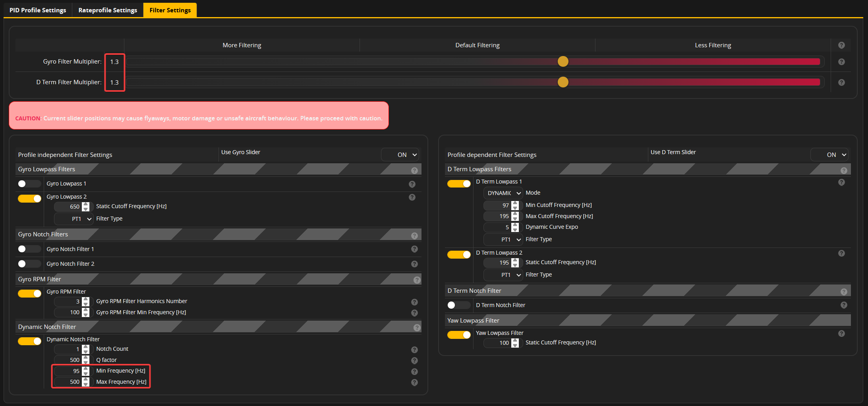868x406 pixels.
Task: Click help icon for D Term Filter Multiplier
Action: point(841,83)
